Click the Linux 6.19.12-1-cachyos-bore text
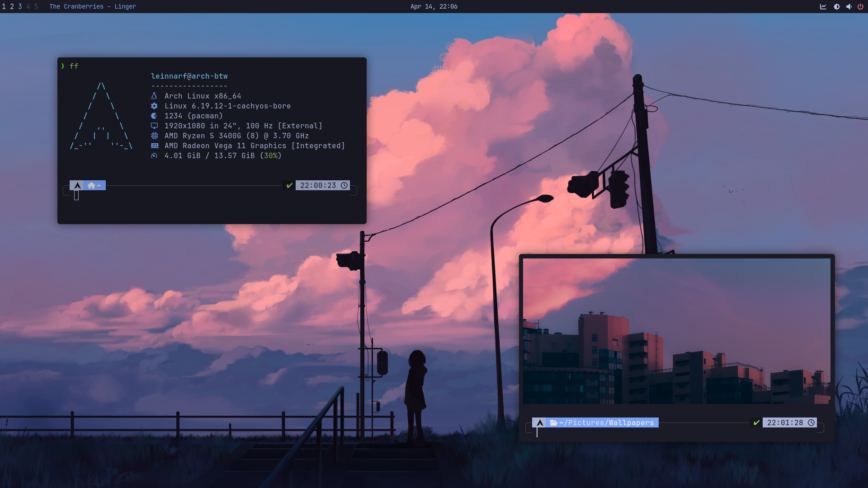Screen dimensions: 868x488 coord(228,106)
